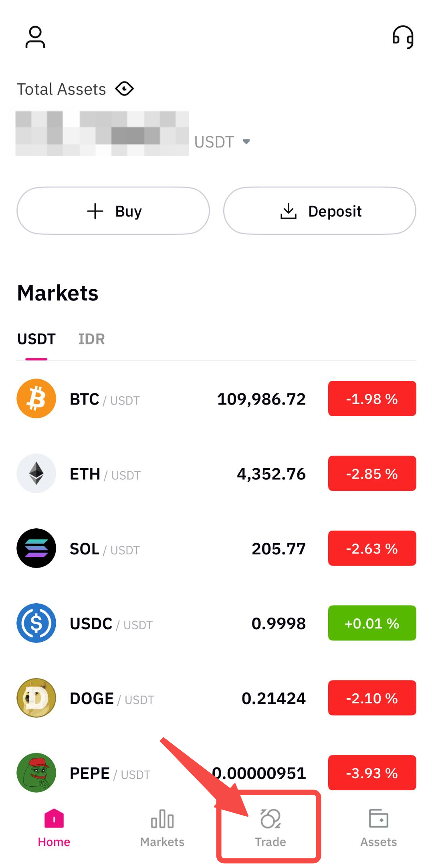Go to Home in bottom navigation
Image resolution: width=432 pixels, height=868 pixels.
(x=54, y=827)
